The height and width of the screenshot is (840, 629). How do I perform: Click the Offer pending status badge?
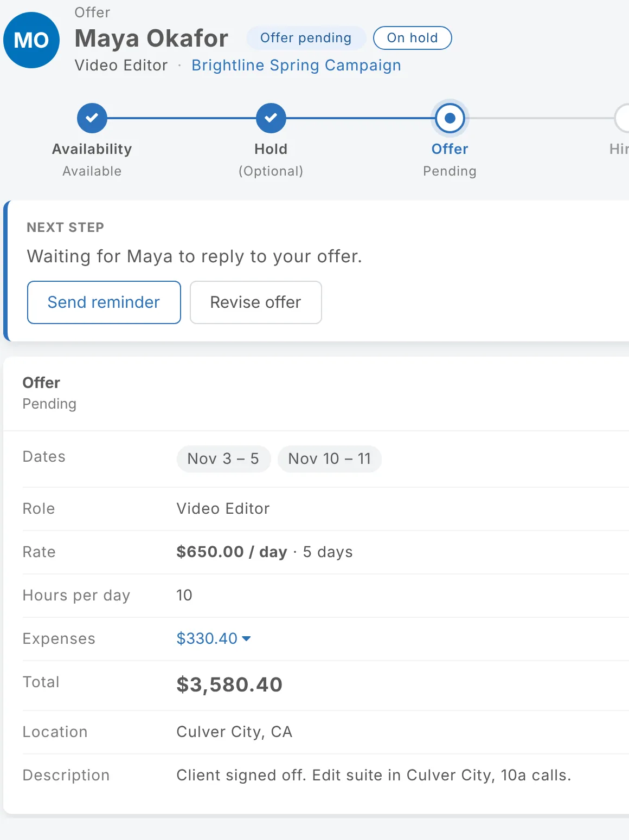[x=306, y=38]
